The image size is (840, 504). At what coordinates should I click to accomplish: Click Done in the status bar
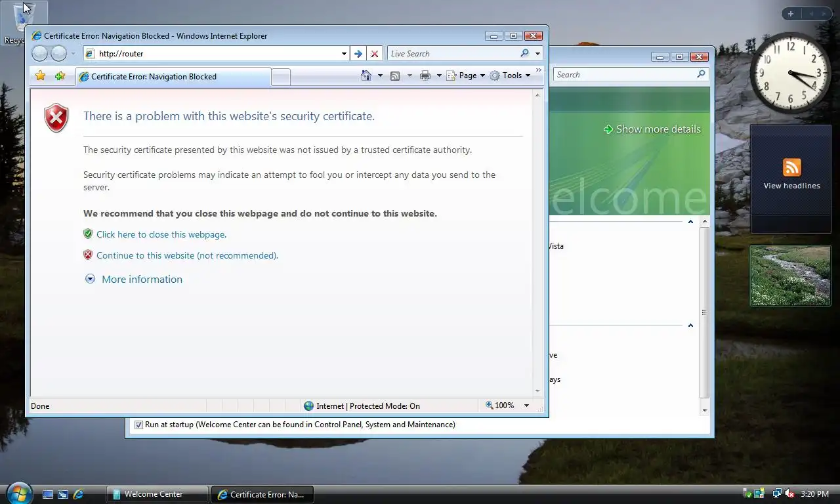pos(40,406)
